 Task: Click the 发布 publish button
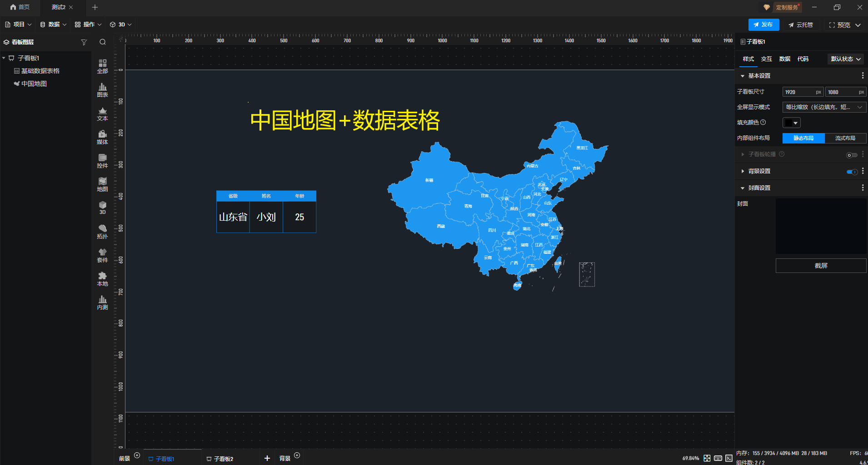pos(764,25)
